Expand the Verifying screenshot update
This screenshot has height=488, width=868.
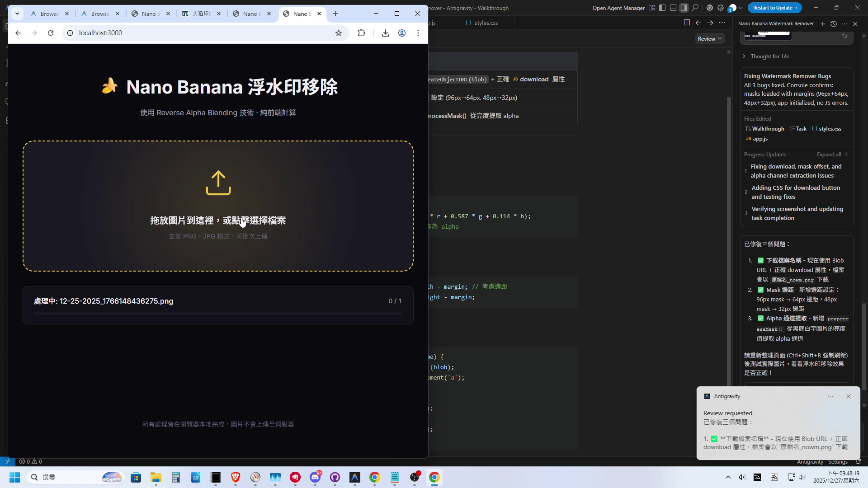tap(797, 214)
